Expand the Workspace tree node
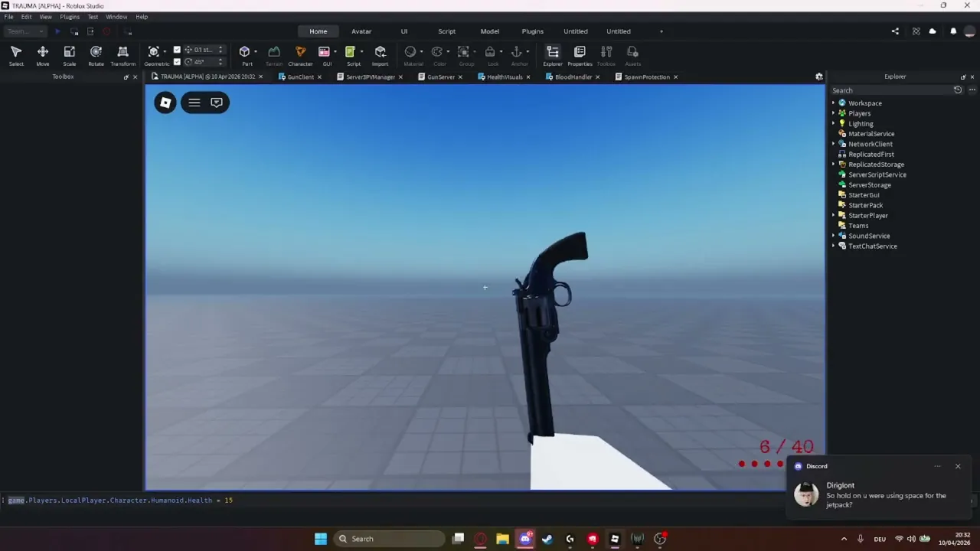This screenshot has width=980, height=551. (833, 103)
